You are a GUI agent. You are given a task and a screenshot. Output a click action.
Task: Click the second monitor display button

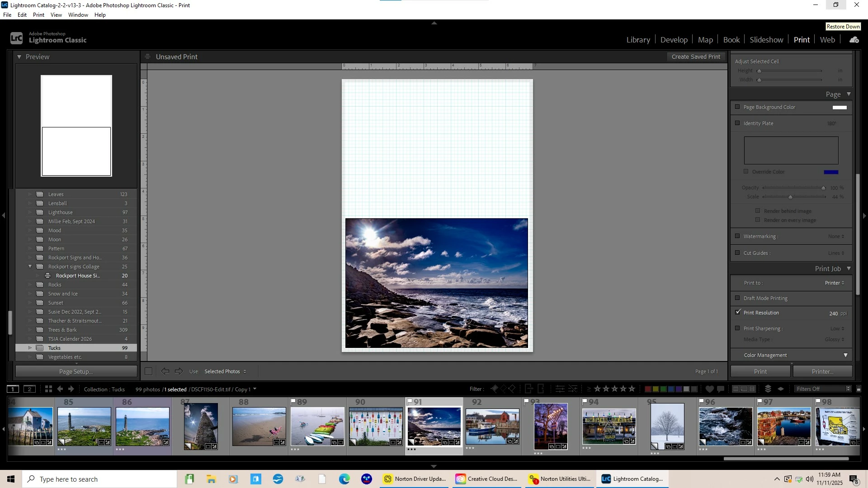pos(29,389)
